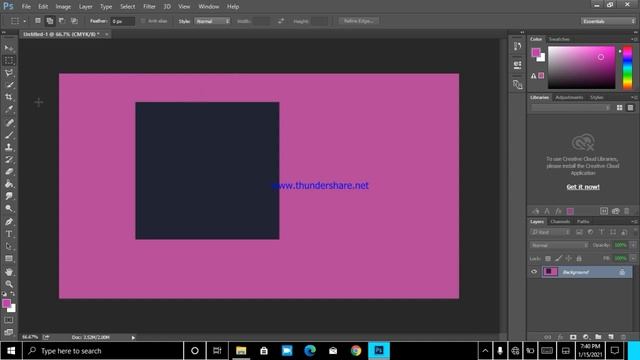
Task: Hide the Background layer eye icon
Action: [x=534, y=272]
